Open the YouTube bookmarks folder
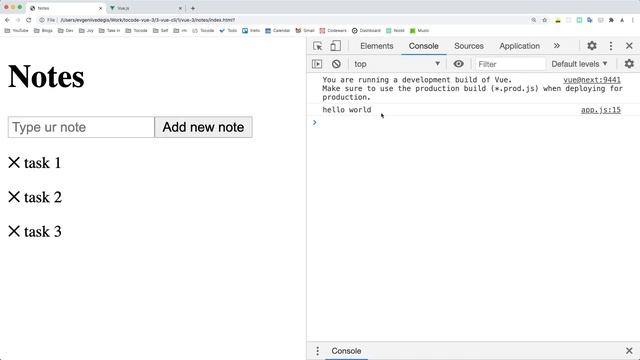This screenshot has width=640, height=360. pos(16,31)
